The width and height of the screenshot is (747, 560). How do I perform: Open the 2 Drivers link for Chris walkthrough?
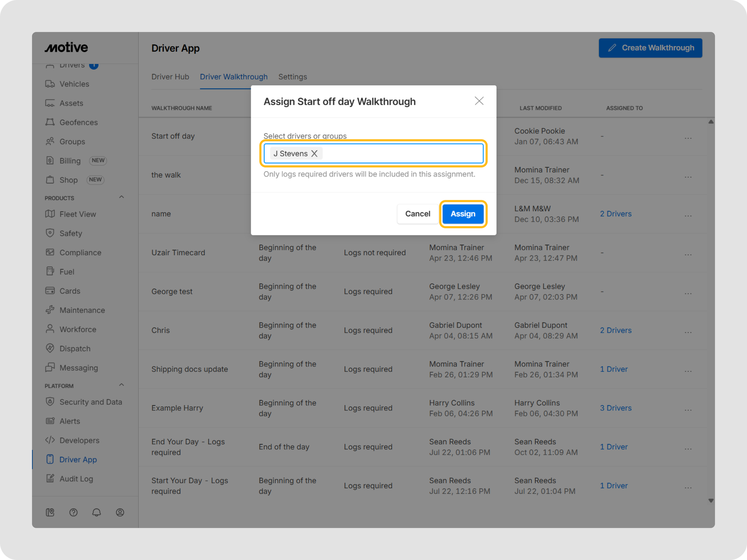click(x=615, y=330)
